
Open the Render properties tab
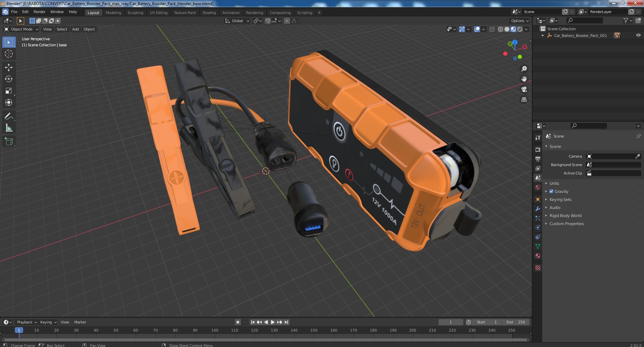click(x=538, y=149)
